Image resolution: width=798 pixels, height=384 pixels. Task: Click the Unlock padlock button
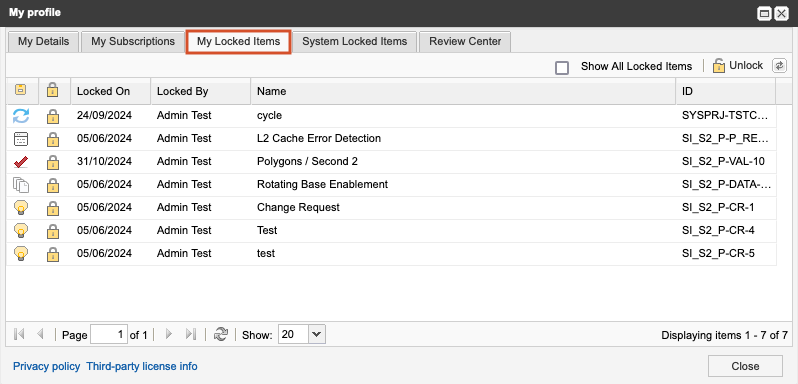738,66
